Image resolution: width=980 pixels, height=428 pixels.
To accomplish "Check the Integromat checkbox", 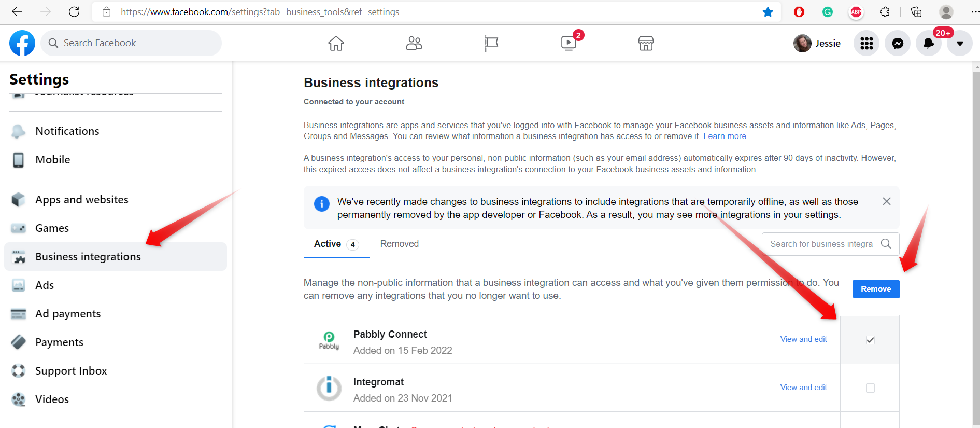I will 870,388.
